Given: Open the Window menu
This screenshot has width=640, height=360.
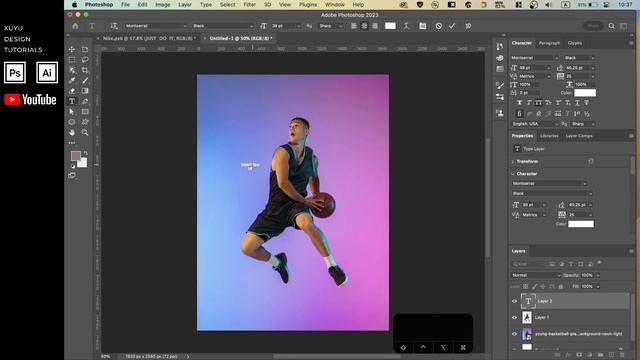Looking at the screenshot, I should [x=335, y=4].
